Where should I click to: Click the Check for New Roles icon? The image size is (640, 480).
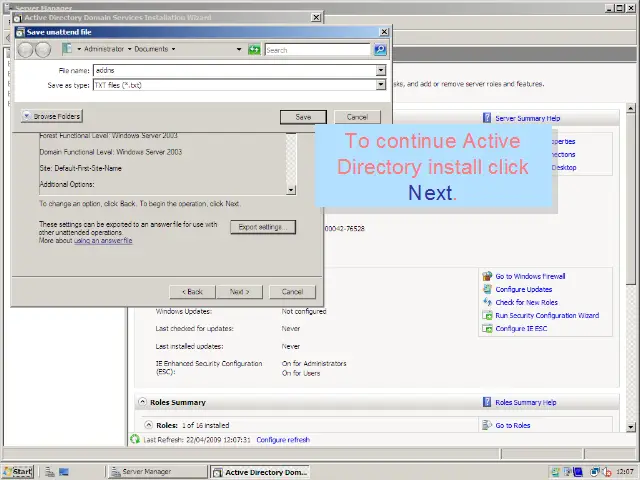(x=487, y=302)
